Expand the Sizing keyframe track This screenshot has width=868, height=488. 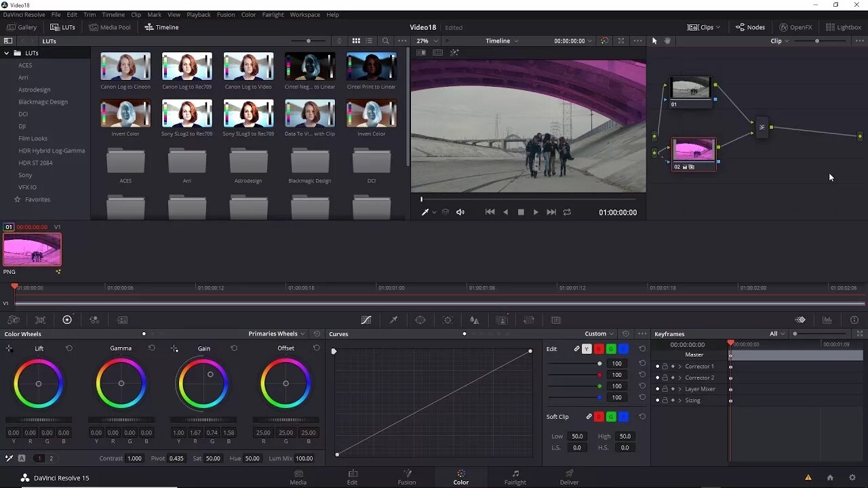[680, 401]
